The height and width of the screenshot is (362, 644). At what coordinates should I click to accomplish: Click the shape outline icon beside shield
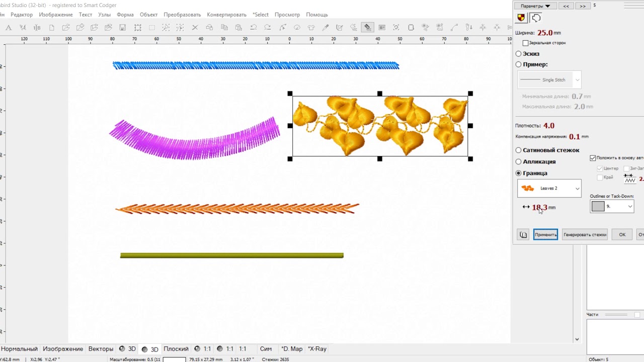[x=536, y=18]
